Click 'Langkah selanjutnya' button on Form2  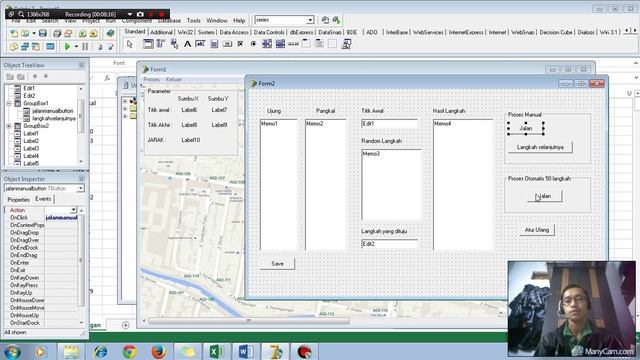point(540,147)
